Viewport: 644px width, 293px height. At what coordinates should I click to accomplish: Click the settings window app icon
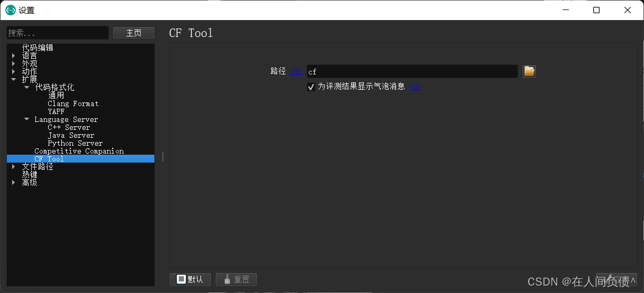(10, 10)
